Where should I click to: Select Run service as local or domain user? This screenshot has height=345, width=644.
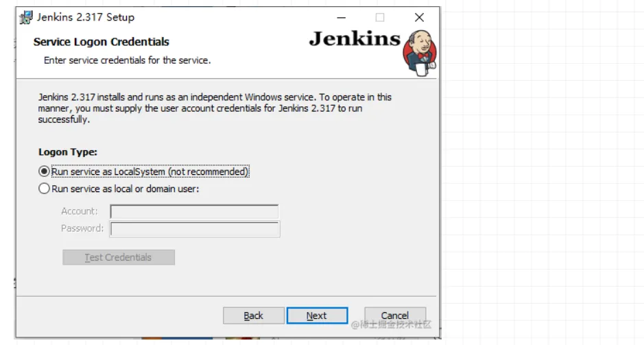[44, 189]
